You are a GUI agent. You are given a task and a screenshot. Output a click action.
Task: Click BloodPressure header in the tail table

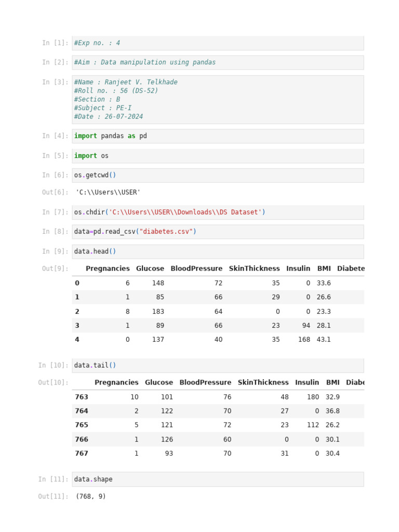(x=205, y=382)
